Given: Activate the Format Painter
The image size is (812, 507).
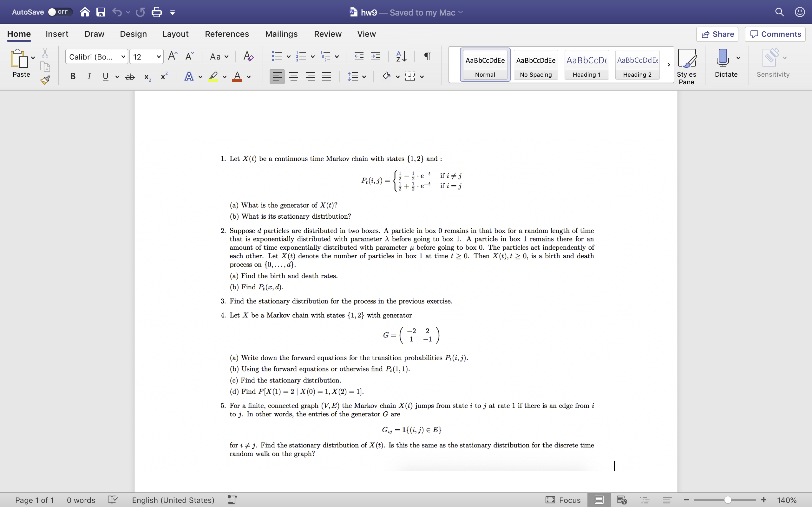Looking at the screenshot, I should click(x=46, y=80).
